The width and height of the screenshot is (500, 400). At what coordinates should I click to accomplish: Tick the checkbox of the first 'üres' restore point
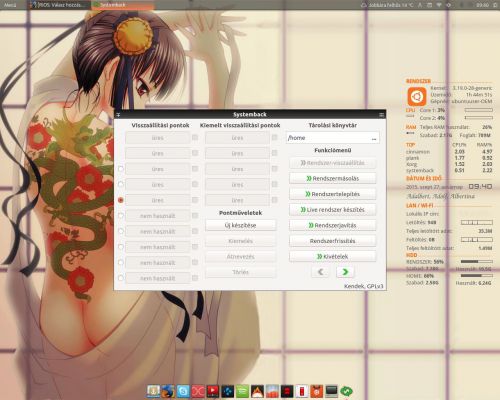coord(195,137)
